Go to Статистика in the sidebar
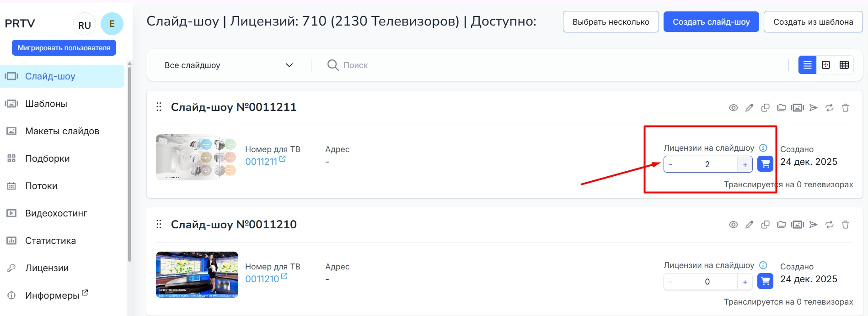This screenshot has width=868, height=316. pos(50,241)
